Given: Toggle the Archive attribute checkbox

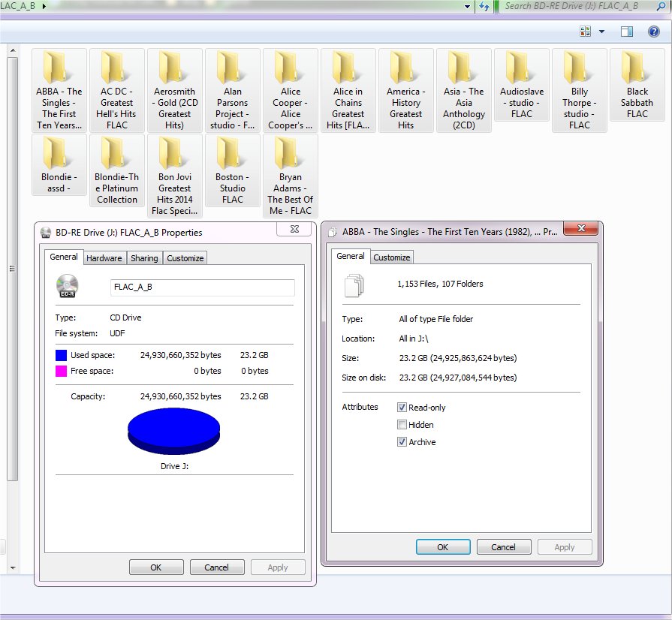Looking at the screenshot, I should pos(402,442).
